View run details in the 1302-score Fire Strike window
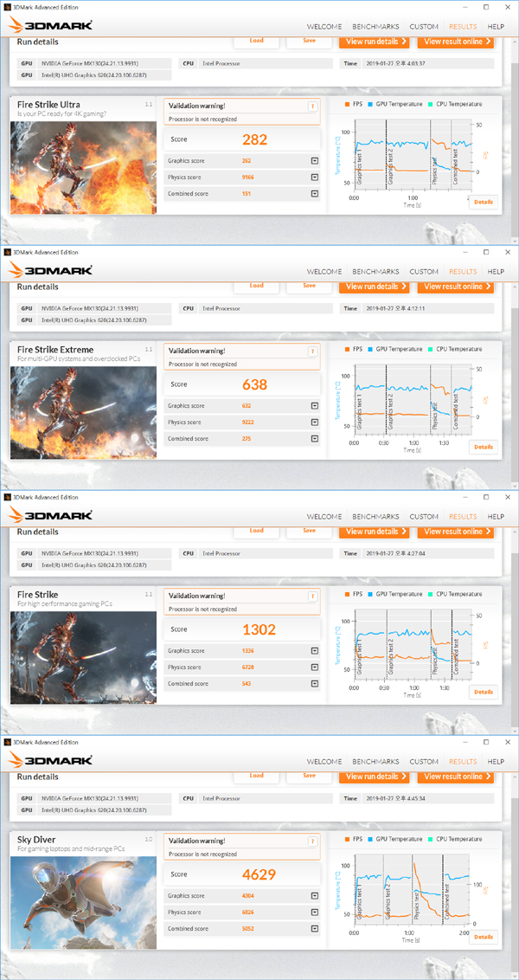This screenshot has height=980, width=519. (374, 532)
